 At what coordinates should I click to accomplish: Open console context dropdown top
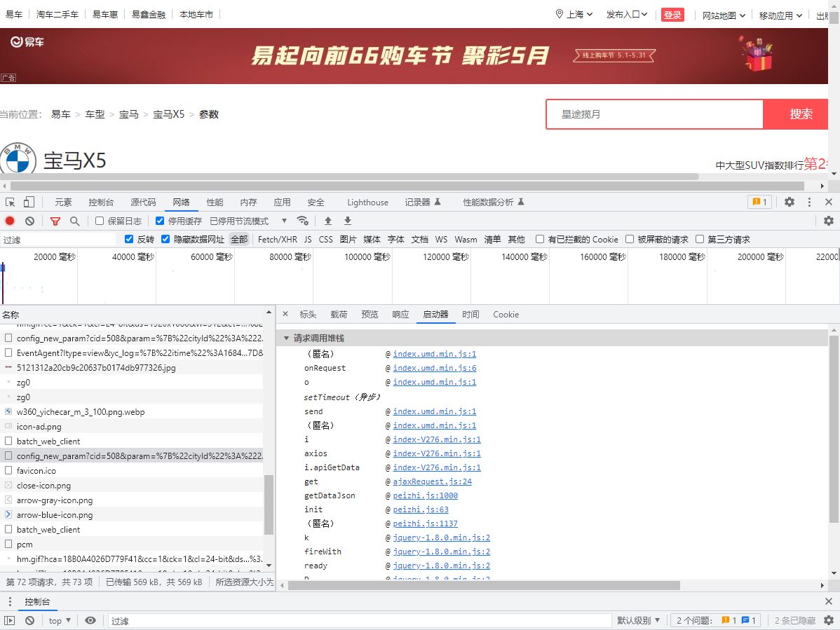[x=60, y=620]
